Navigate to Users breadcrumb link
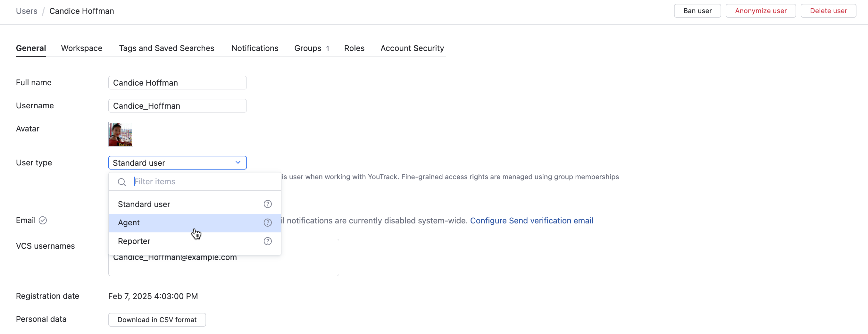 (27, 11)
